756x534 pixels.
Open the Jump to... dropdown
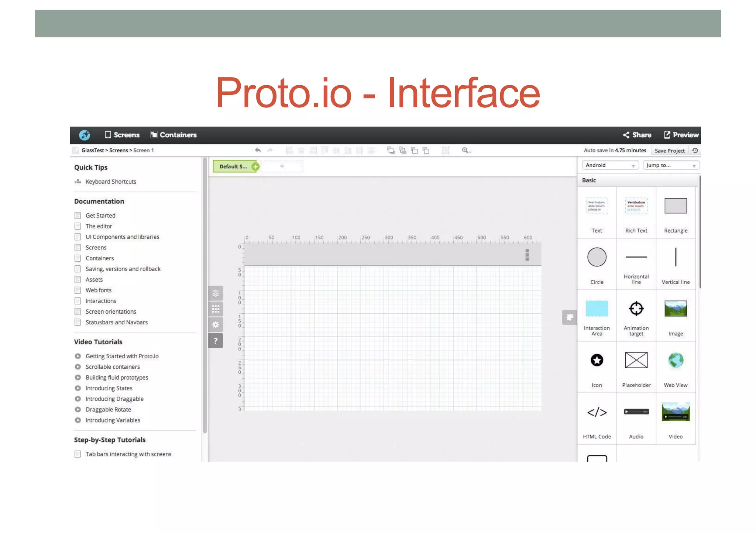pyautogui.click(x=671, y=165)
